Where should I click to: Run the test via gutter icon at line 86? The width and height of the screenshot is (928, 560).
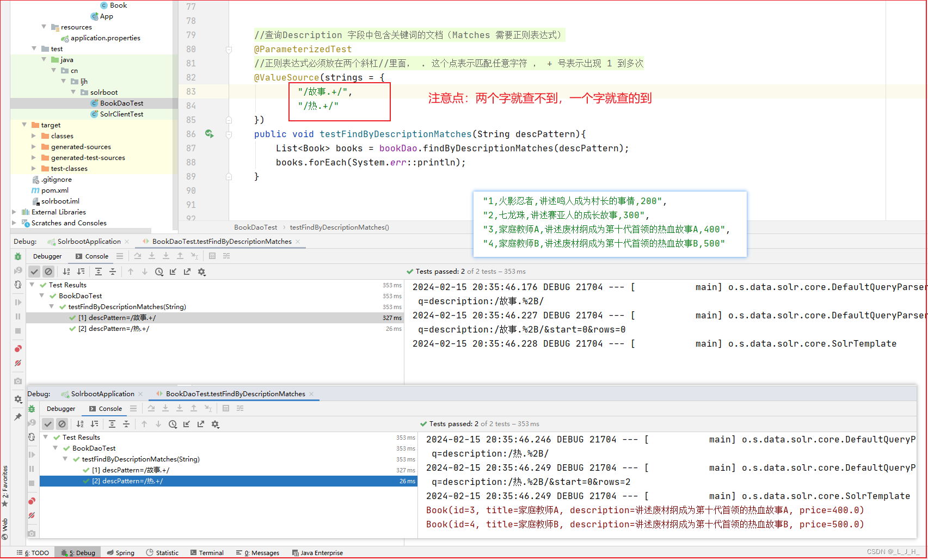pyautogui.click(x=210, y=134)
